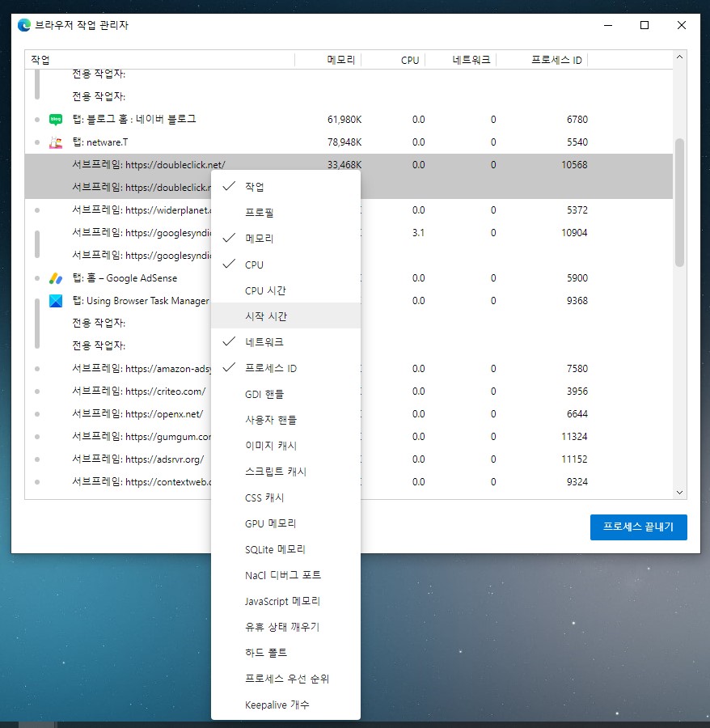Choose GPU 메모리 in the menu
This screenshot has height=728, width=710.
(x=285, y=523)
